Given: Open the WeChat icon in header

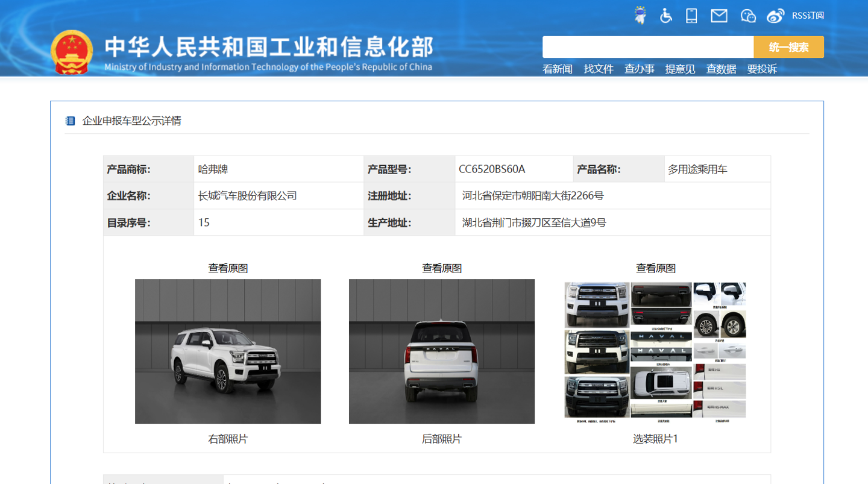Looking at the screenshot, I should click(x=748, y=16).
